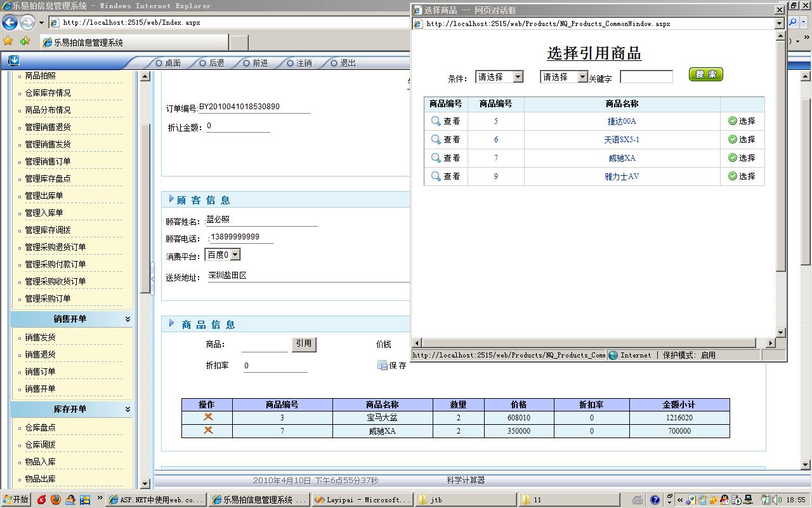The height and width of the screenshot is (508, 812).
Task: Click the green select check beside 天语SX5-1
Action: coord(734,139)
